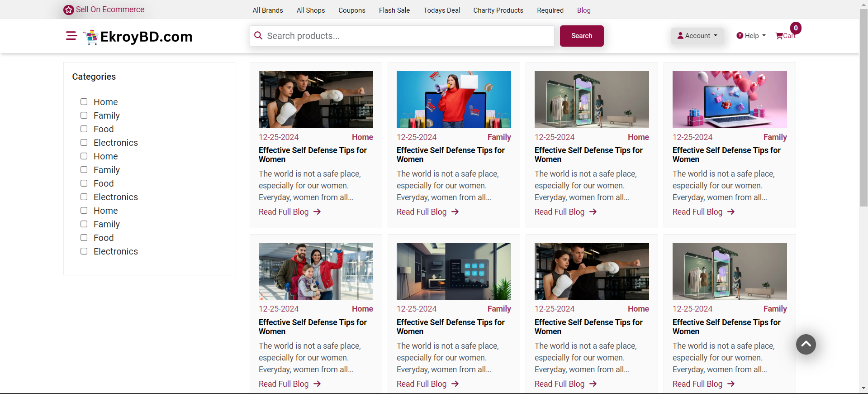Open the shopping cart icon

point(779,36)
